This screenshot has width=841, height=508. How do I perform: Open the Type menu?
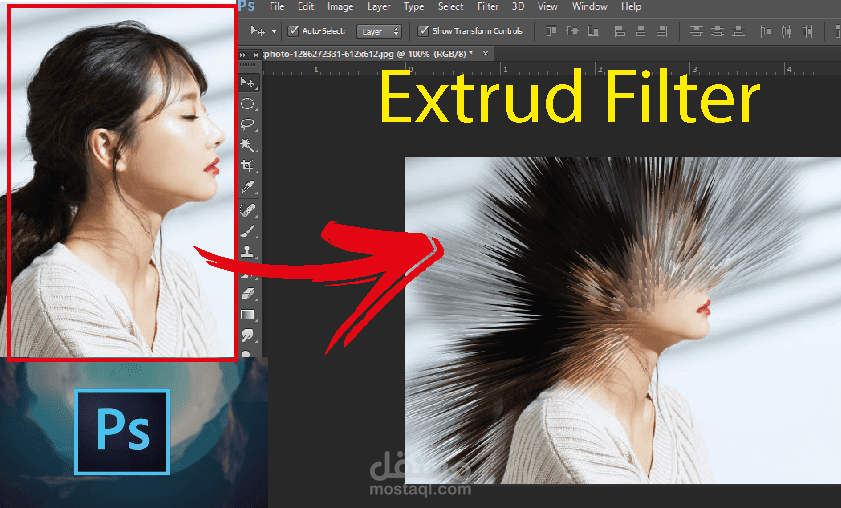tap(414, 6)
